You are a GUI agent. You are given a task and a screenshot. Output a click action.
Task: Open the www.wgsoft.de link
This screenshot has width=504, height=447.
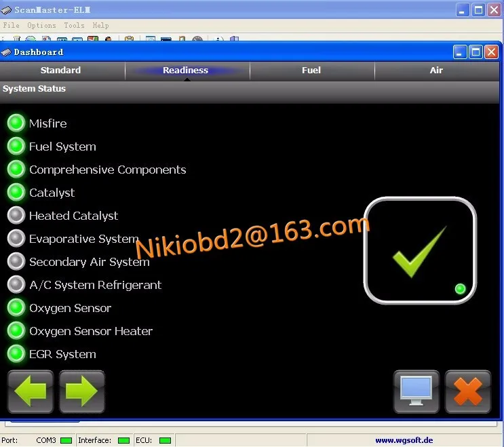point(404,440)
